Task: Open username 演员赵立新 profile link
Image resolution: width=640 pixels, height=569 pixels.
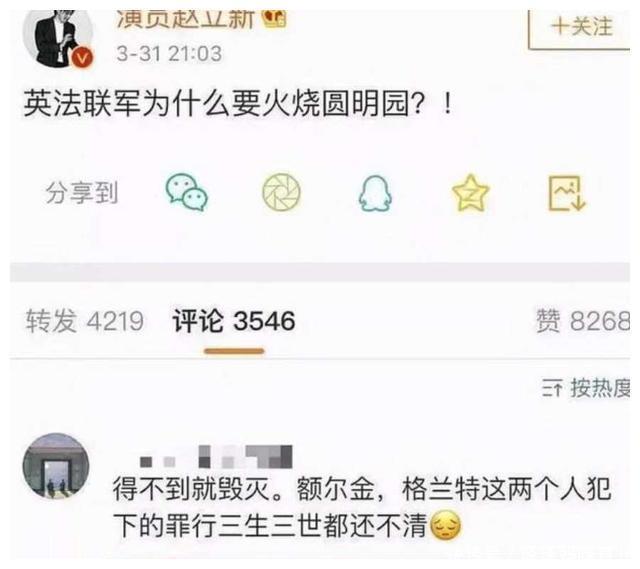Action: coord(186,19)
